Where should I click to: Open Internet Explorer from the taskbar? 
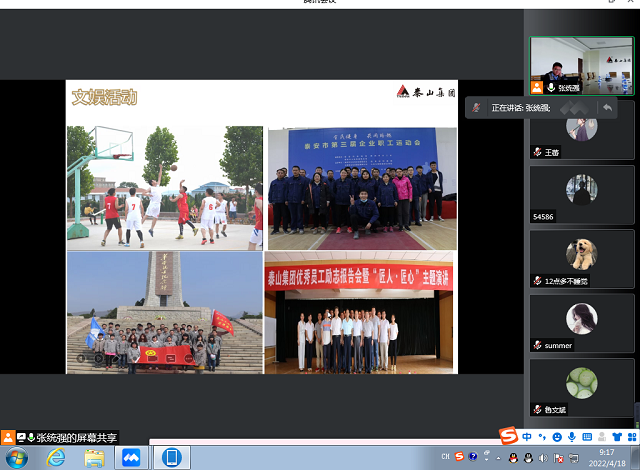point(56,457)
